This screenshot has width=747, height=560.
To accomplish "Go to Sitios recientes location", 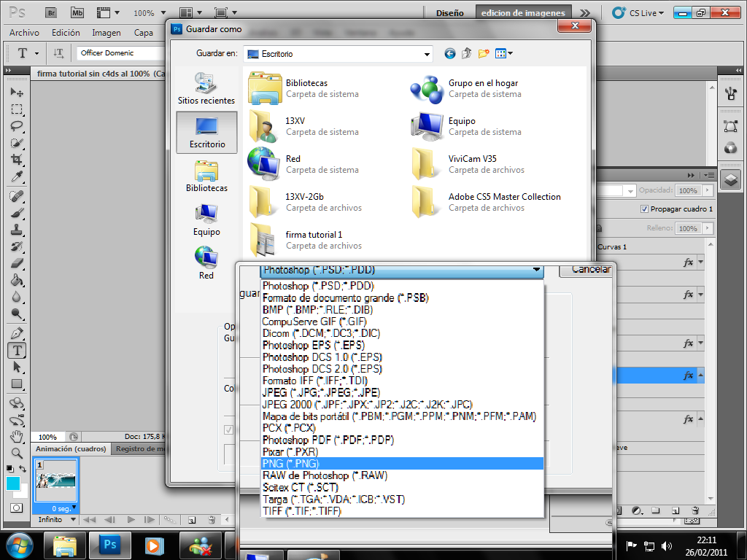I will click(x=206, y=88).
